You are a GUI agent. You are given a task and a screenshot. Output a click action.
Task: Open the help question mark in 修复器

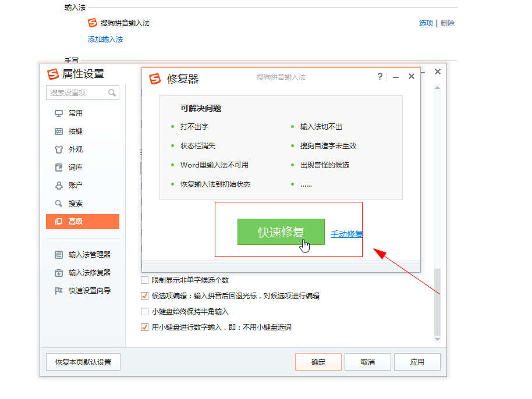(x=380, y=77)
